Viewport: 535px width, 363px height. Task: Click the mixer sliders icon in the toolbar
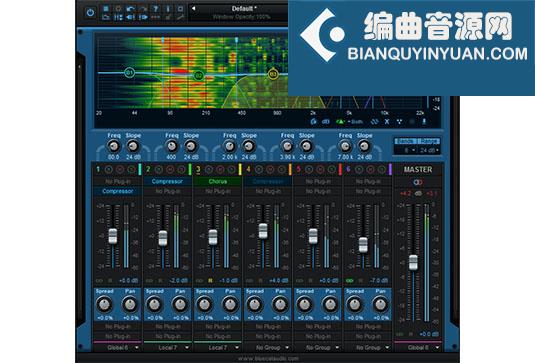pyautogui.click(x=118, y=17)
